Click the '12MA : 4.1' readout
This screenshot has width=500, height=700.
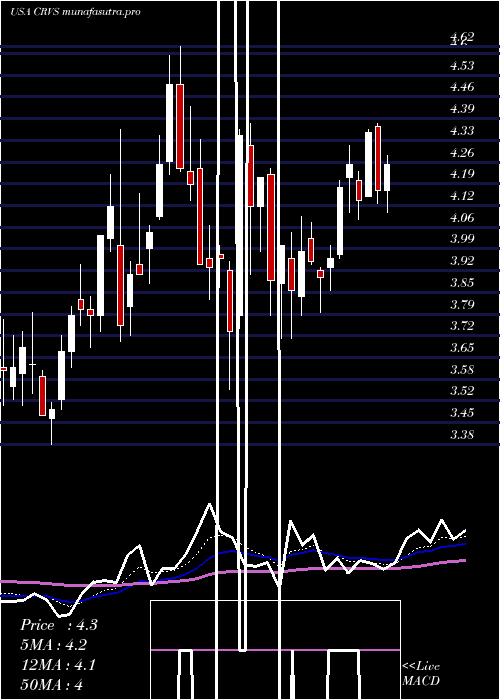click(x=58, y=665)
